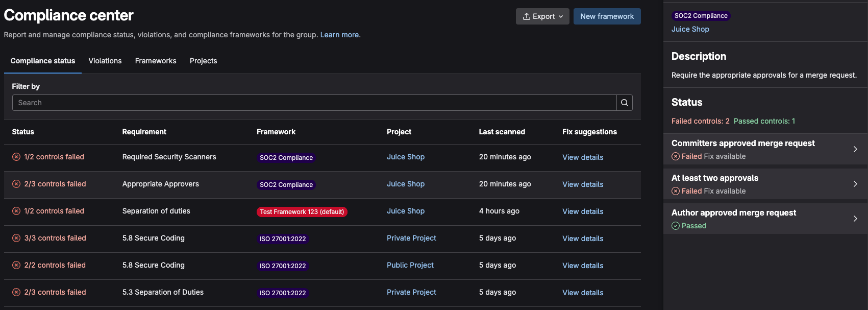Switch to the Violations tab
Image resolution: width=868 pixels, height=310 pixels.
pyautogui.click(x=105, y=61)
